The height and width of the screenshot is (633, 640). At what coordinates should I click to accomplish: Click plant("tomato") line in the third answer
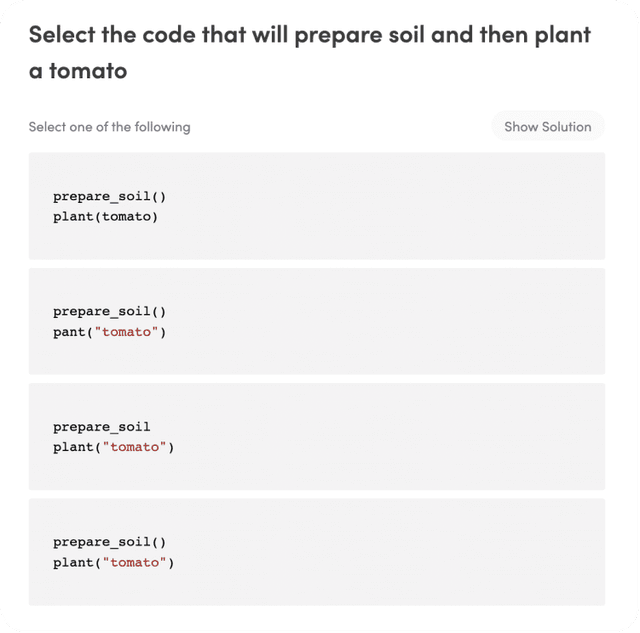click(x=113, y=447)
